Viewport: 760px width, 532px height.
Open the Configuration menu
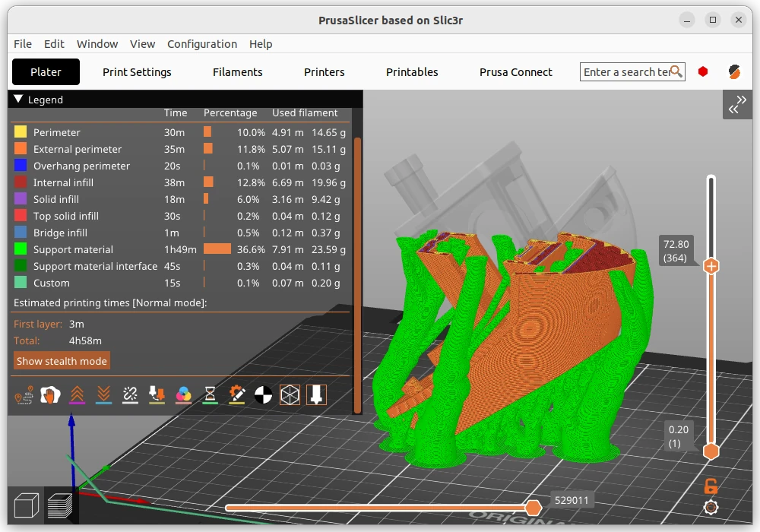tap(202, 43)
